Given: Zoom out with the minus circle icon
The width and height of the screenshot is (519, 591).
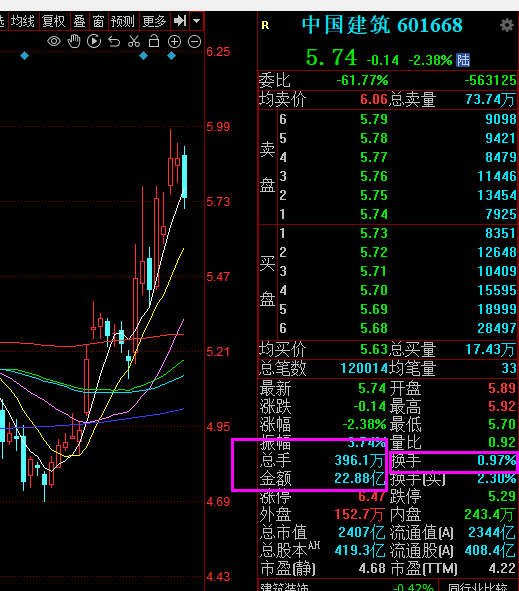Looking at the screenshot, I should [194, 41].
